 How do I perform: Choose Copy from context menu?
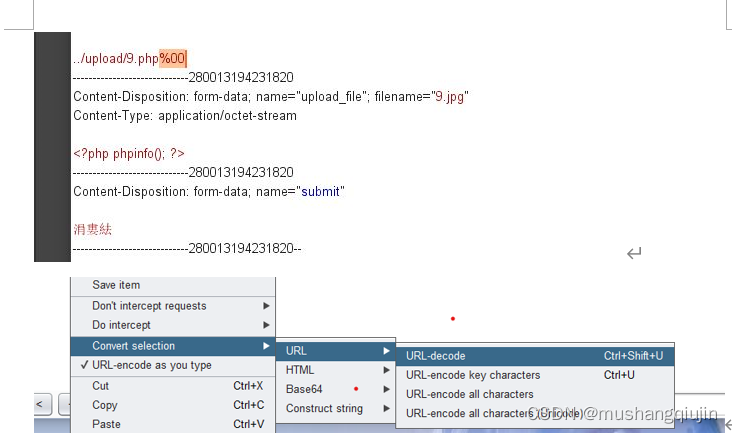coord(173,405)
